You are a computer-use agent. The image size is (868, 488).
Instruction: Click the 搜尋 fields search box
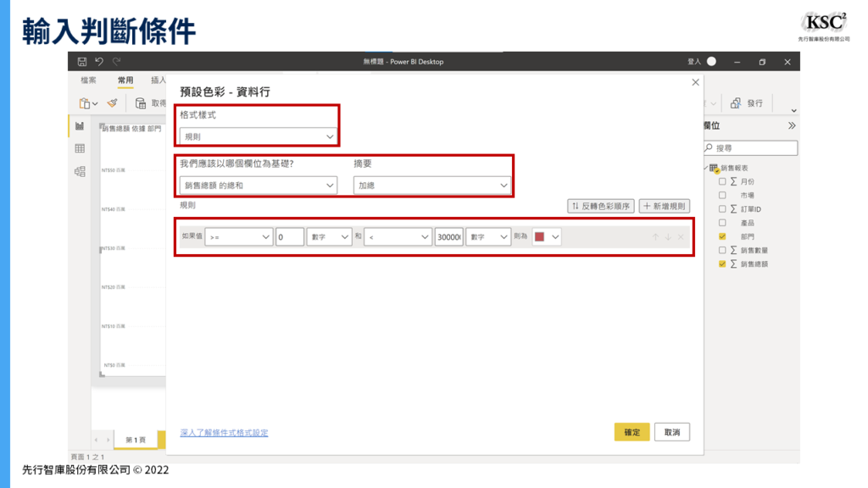(x=751, y=147)
